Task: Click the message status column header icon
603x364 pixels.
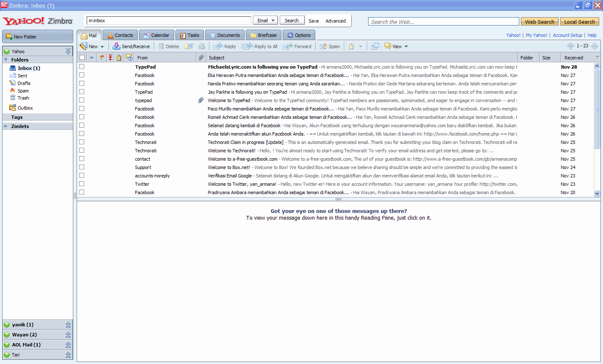Action: (x=129, y=57)
